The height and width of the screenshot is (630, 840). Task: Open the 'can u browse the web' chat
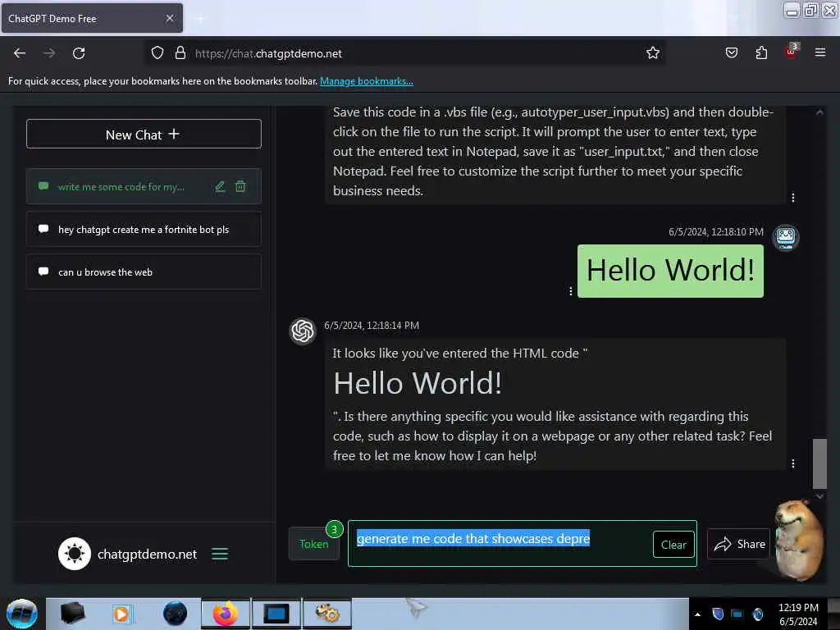pyautogui.click(x=144, y=272)
